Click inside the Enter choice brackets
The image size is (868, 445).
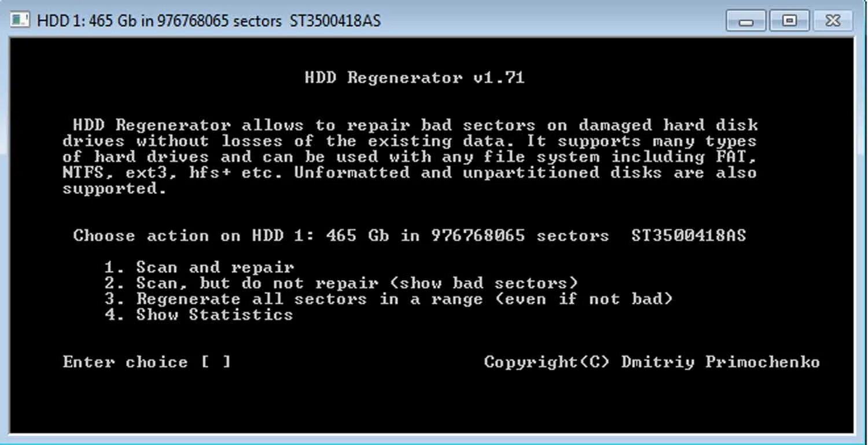pos(216,362)
